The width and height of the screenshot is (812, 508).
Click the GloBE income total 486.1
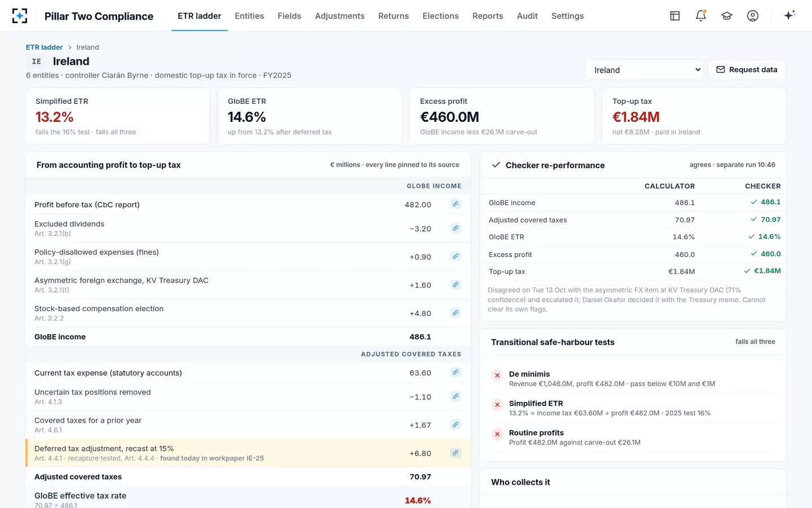420,337
